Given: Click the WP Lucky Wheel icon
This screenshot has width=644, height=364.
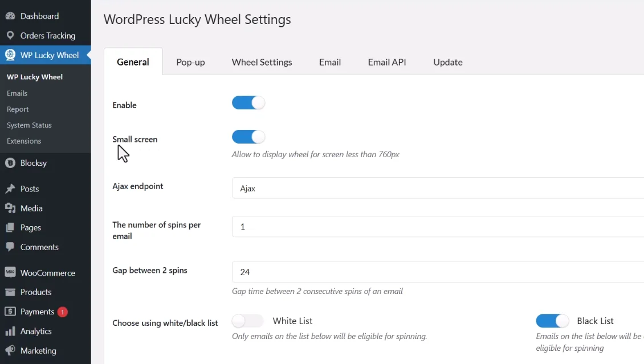Looking at the screenshot, I should point(10,55).
